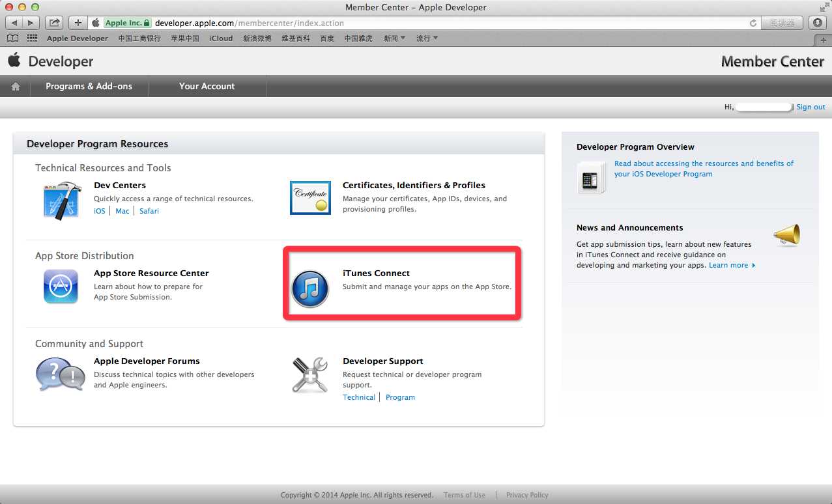This screenshot has width=832, height=504.
Task: Expand the 新闻 bookmarks folder
Action: (394, 38)
